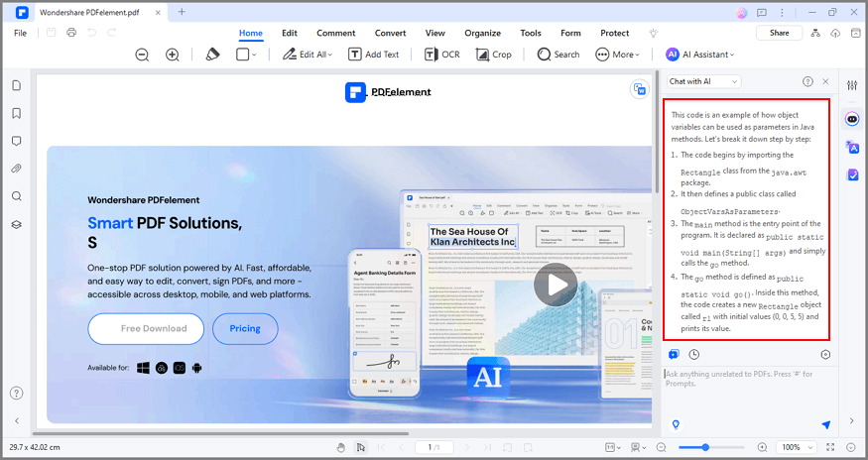The height and width of the screenshot is (460, 868).
Task: Click the AI panel help icon
Action: tap(807, 81)
